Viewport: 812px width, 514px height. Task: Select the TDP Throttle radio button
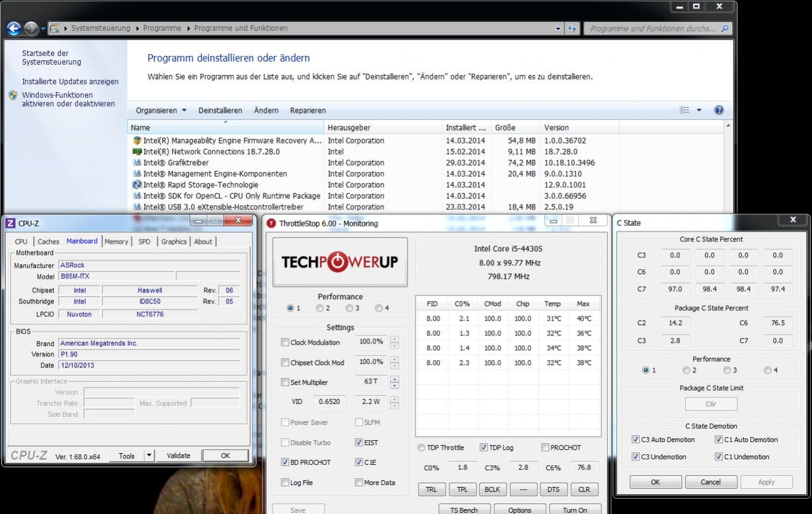click(x=421, y=448)
